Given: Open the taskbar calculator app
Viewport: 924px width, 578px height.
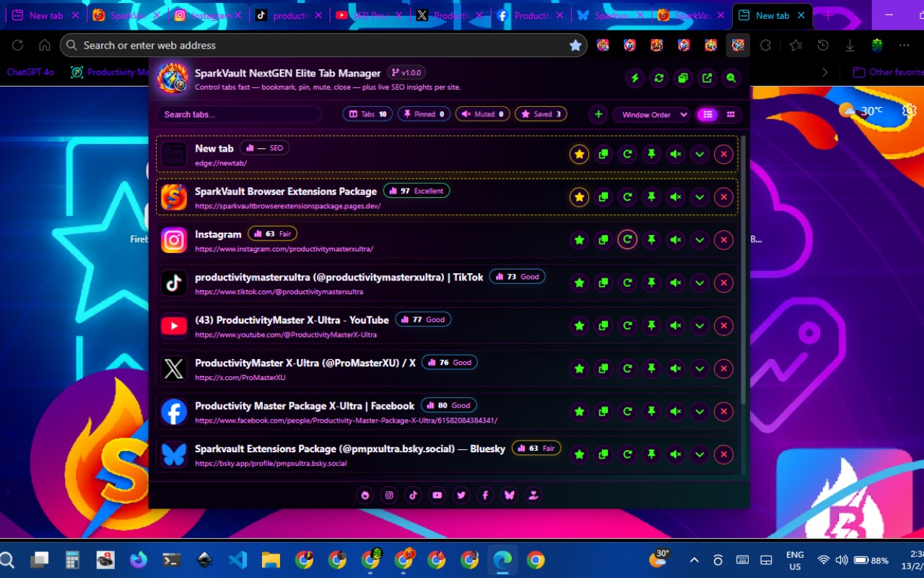Looking at the screenshot, I should coord(72,560).
